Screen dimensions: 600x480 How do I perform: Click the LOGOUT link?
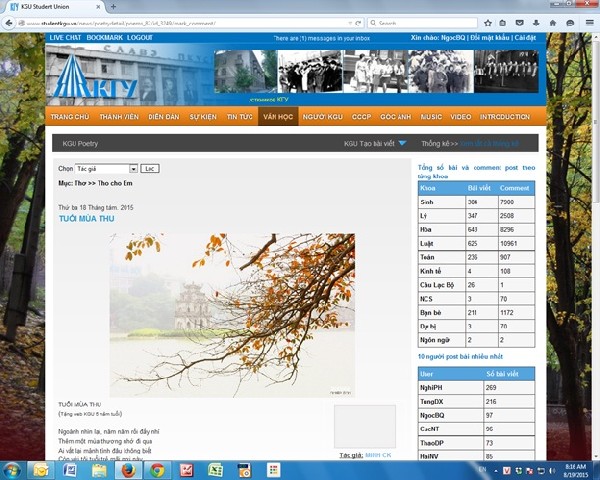pos(140,38)
